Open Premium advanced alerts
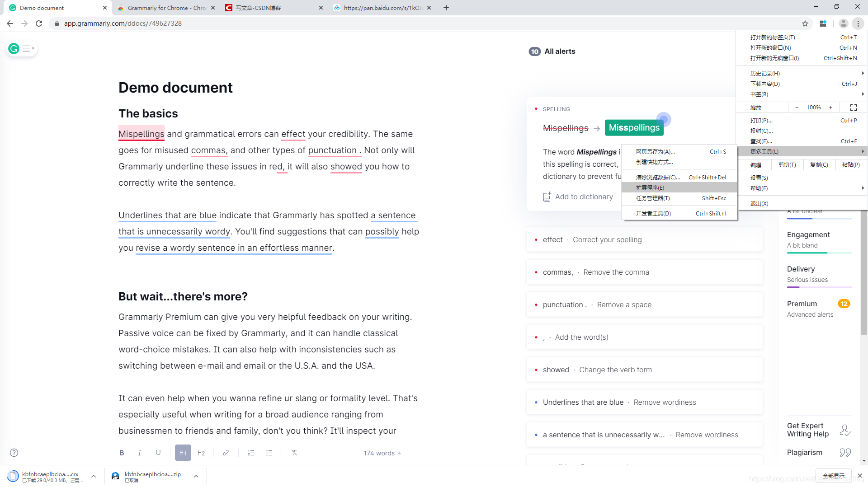868x487 pixels. coord(819,309)
